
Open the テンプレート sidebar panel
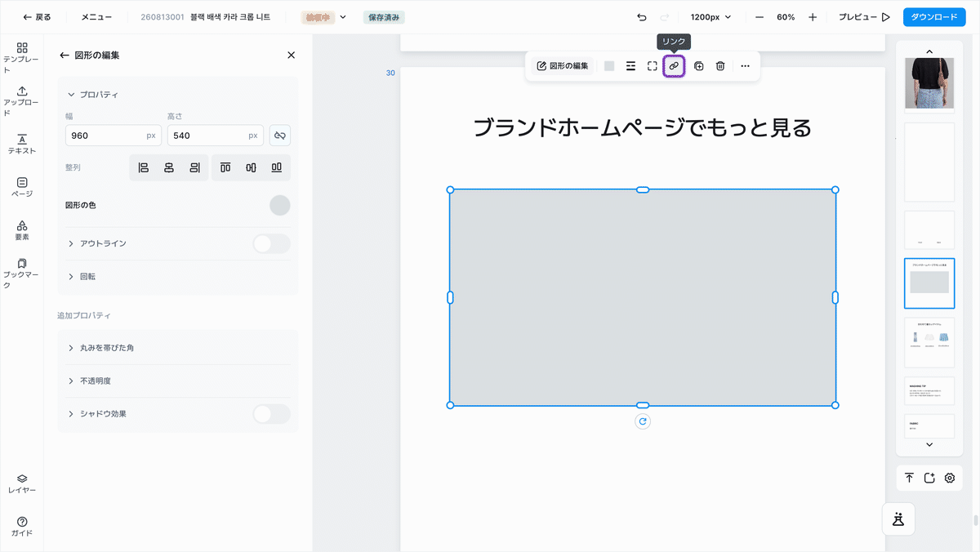tap(22, 58)
